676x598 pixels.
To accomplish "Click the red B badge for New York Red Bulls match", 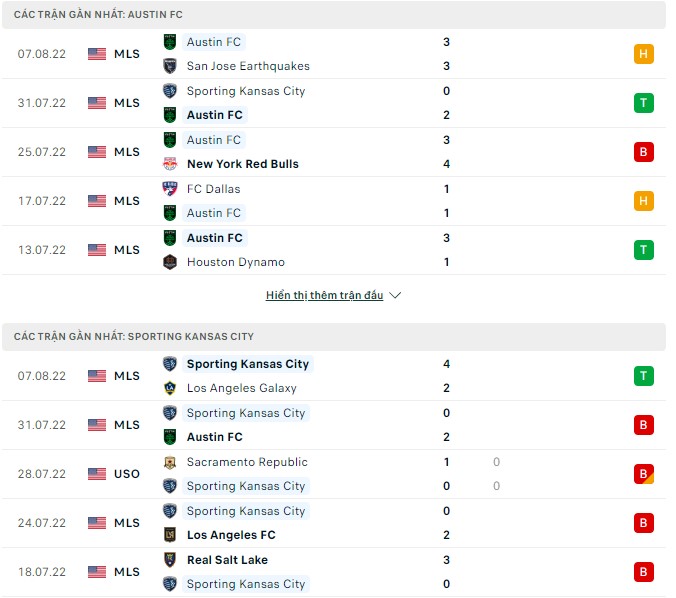I will 643,152.
